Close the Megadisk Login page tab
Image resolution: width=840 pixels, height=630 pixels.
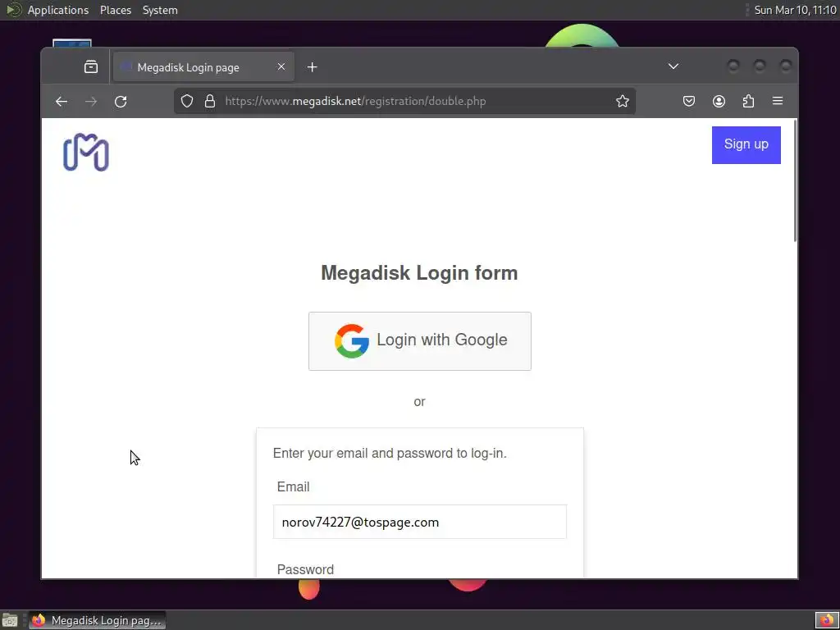[x=281, y=66]
